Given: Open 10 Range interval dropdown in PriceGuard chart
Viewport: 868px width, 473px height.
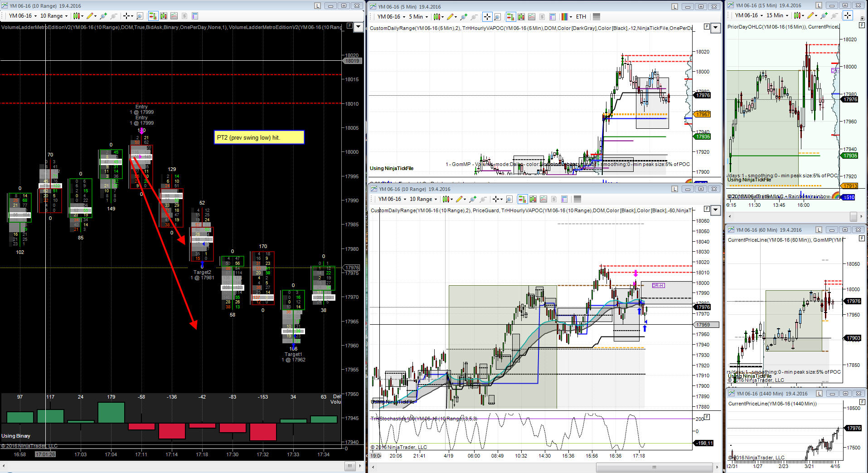Looking at the screenshot, I should click(423, 199).
